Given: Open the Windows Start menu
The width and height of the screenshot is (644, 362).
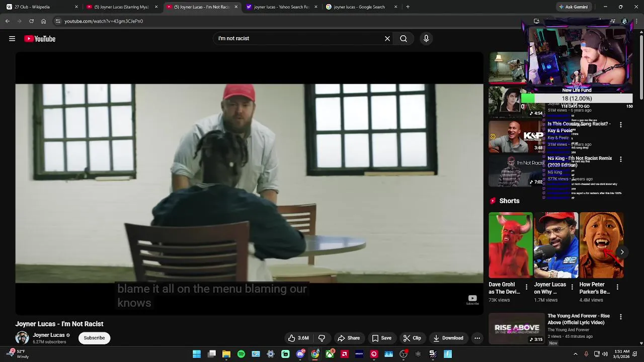Looking at the screenshot, I should coord(197,354).
